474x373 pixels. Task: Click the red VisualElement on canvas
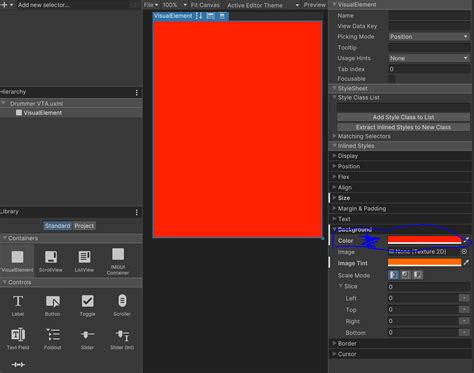(237, 129)
